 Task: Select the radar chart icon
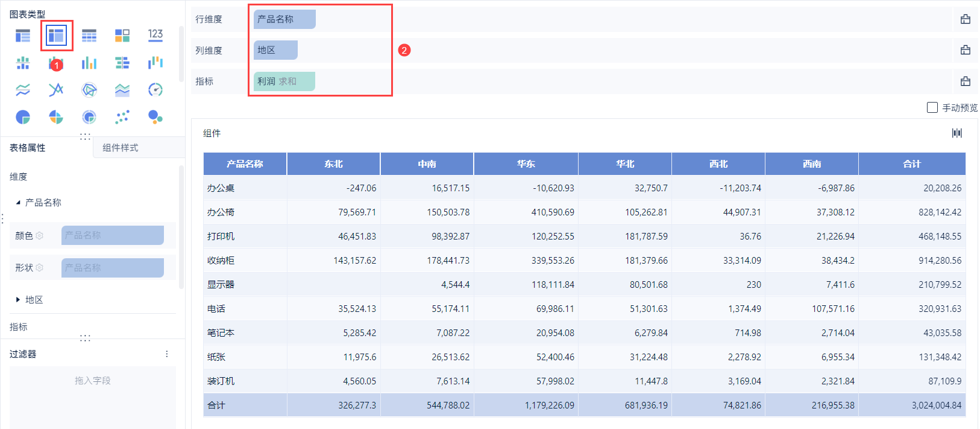tap(89, 90)
